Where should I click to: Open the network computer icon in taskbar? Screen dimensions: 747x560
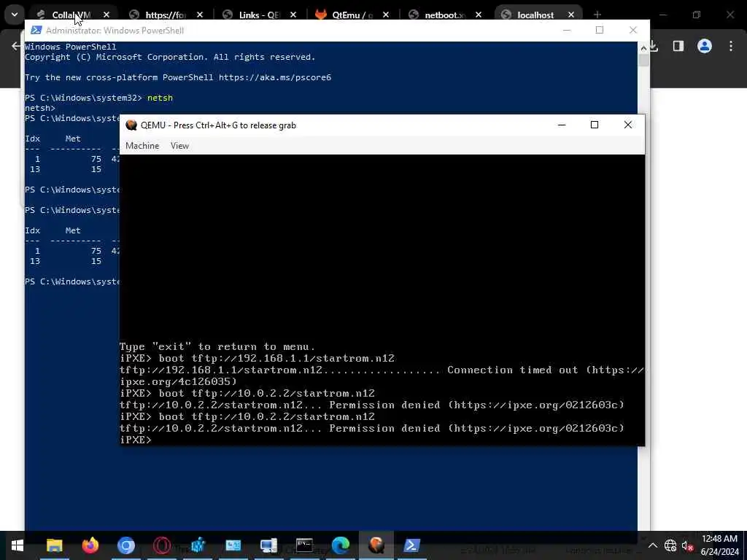click(x=268, y=545)
